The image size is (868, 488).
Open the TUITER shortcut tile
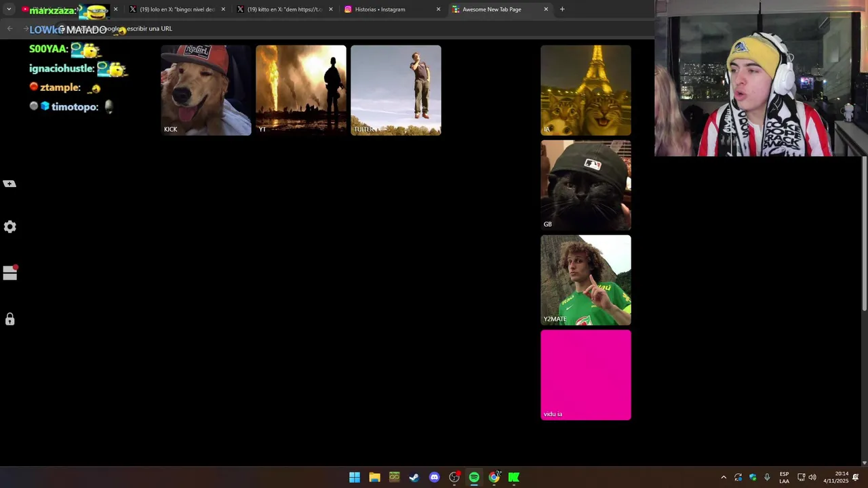point(396,90)
